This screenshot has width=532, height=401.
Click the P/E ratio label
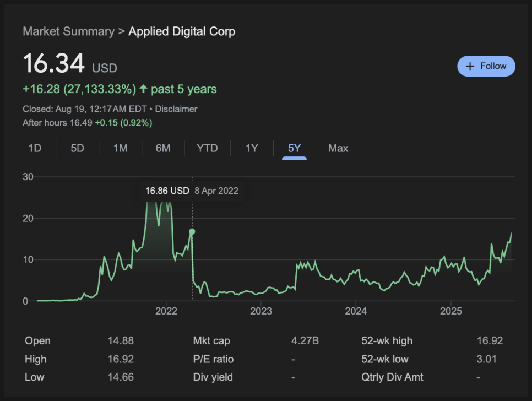[214, 359]
